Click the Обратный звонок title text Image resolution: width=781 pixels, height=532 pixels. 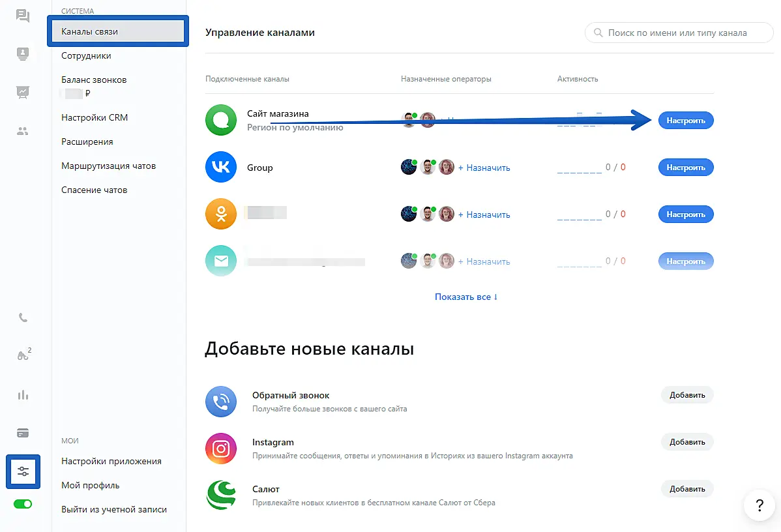[x=291, y=396]
